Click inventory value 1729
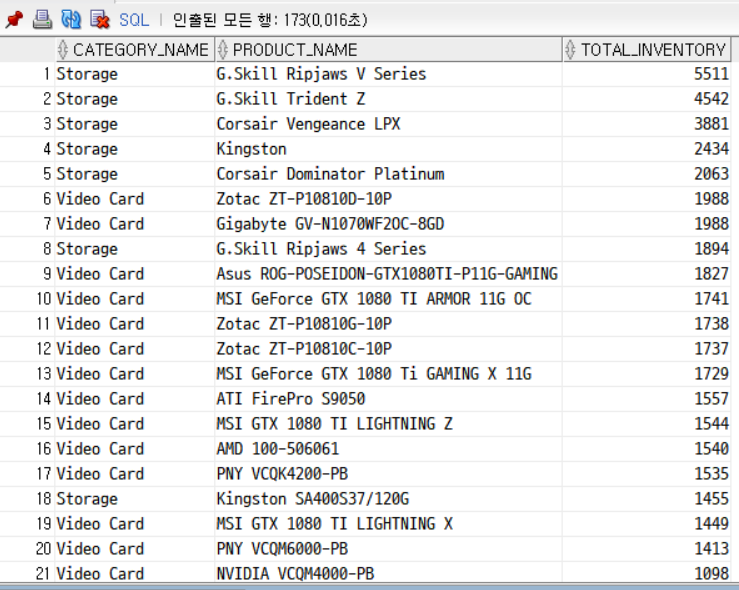 (711, 374)
